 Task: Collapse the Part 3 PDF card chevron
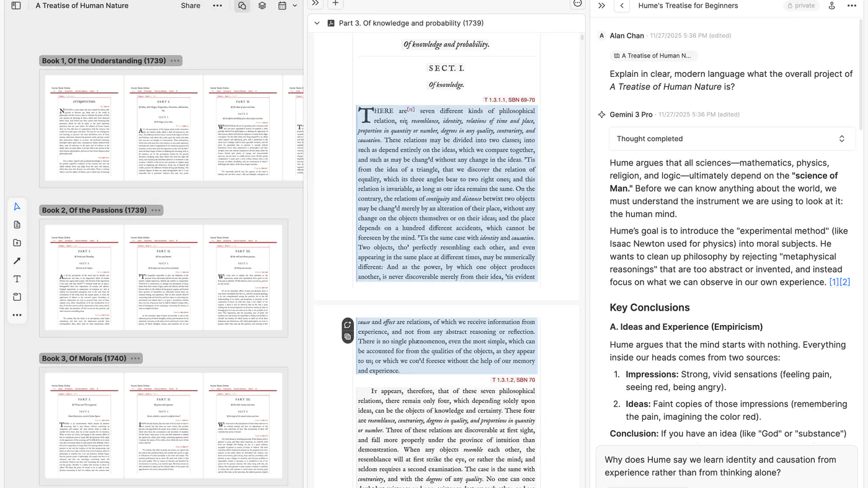coord(317,23)
